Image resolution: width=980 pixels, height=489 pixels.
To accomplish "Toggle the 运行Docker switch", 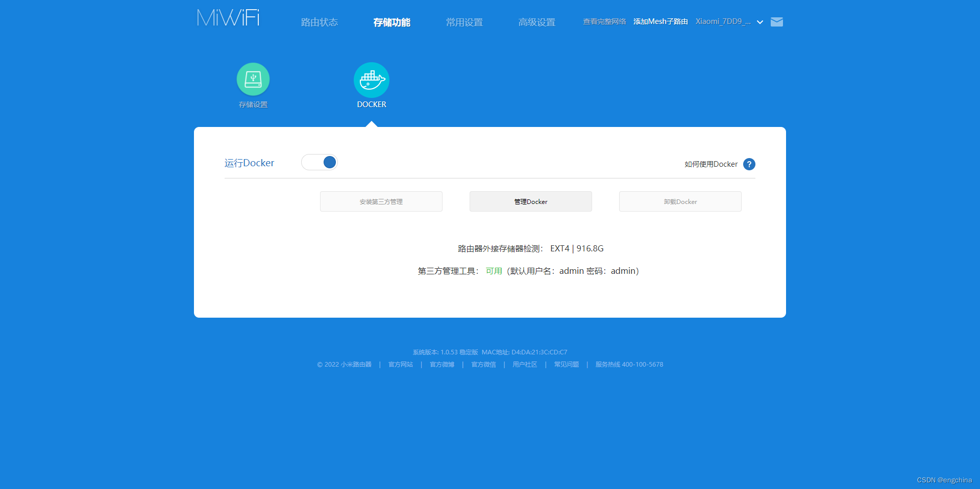I will (x=320, y=162).
